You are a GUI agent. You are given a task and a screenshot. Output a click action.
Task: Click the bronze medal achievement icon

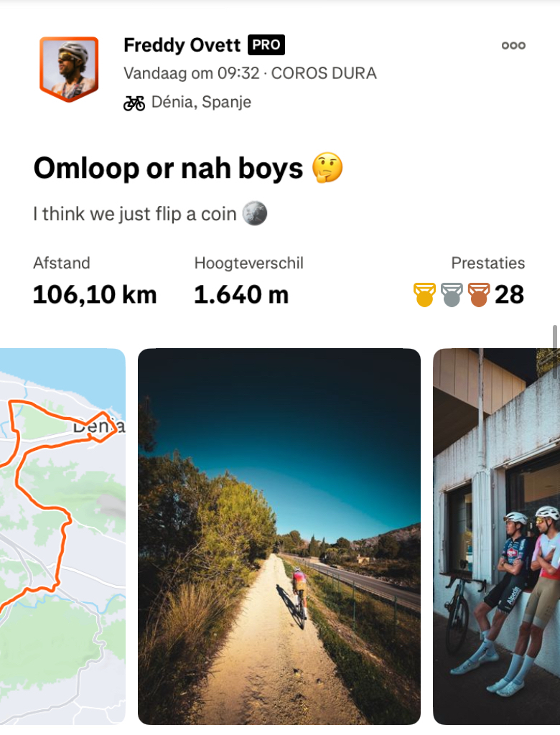(478, 294)
